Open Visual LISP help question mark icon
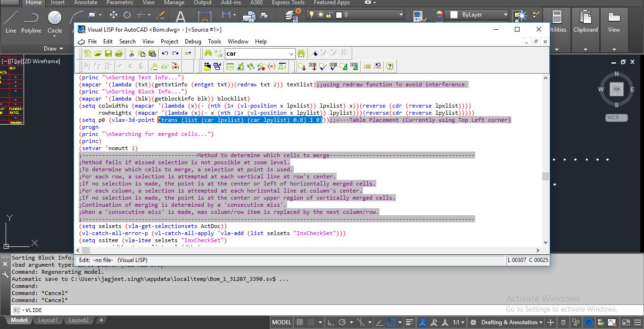Screen dimensions: 644x329 [390, 67]
